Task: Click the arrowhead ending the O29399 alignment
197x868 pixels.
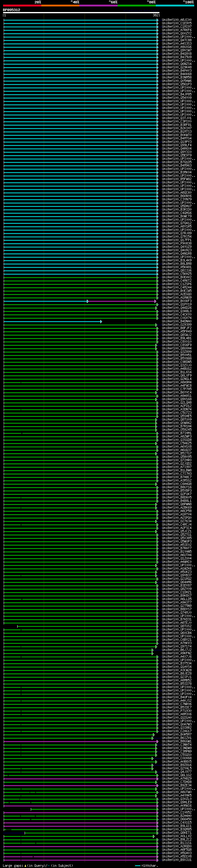Action: (x=156, y=325)
